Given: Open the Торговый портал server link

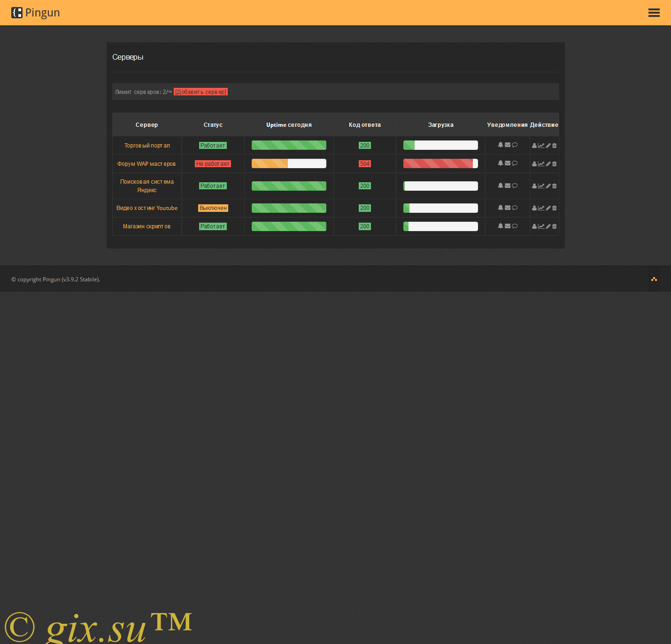Looking at the screenshot, I should [x=147, y=146].
